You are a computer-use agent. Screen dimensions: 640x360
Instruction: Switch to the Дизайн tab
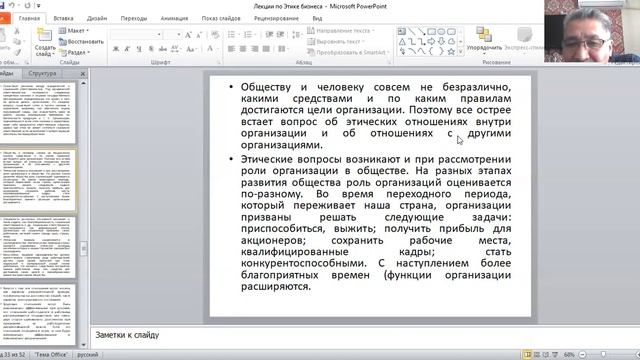[97, 18]
